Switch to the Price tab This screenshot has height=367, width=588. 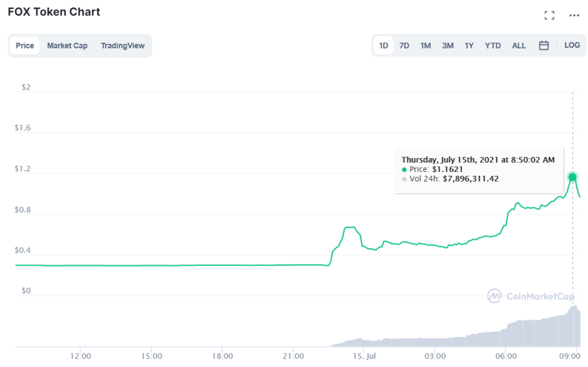(x=25, y=46)
